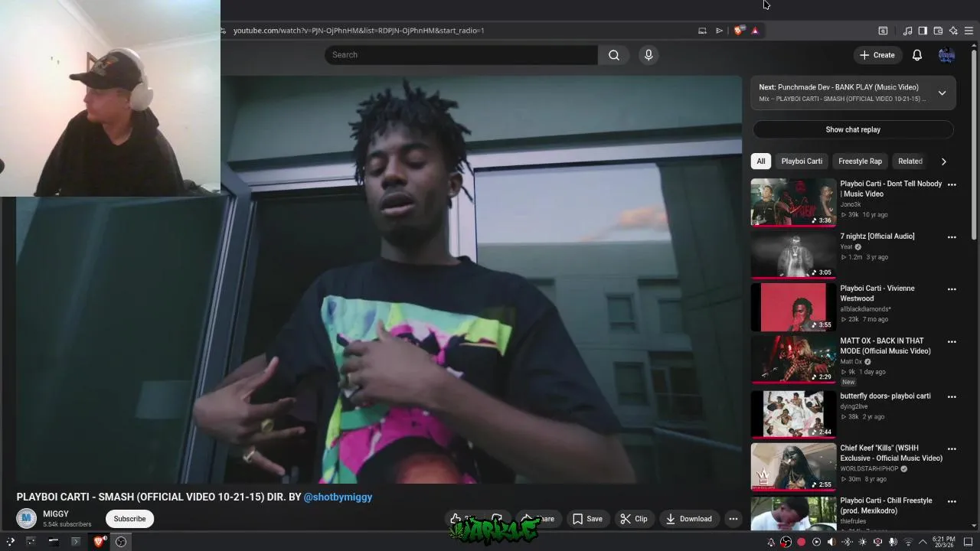This screenshot has width=980, height=551.
Task: Click the Create button
Action: tap(877, 55)
